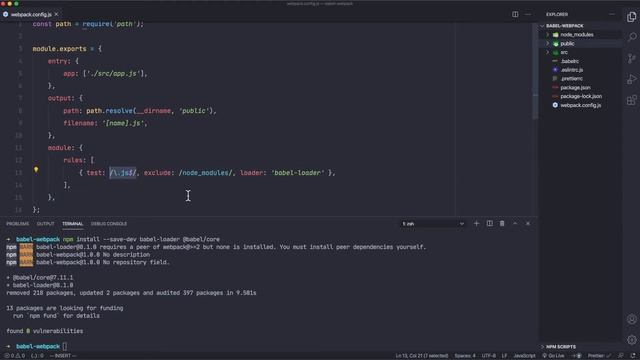
Task: Change indentation Spaces: 4
Action: (x=465, y=356)
